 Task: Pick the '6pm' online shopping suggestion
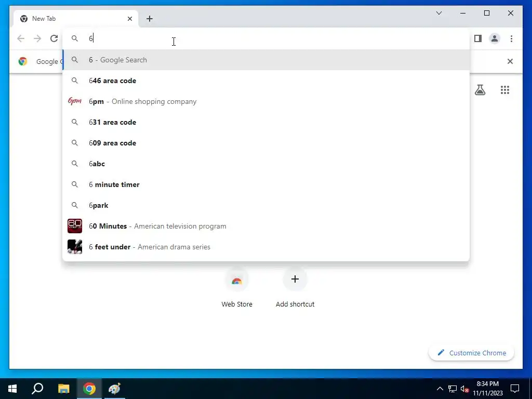[266, 101]
